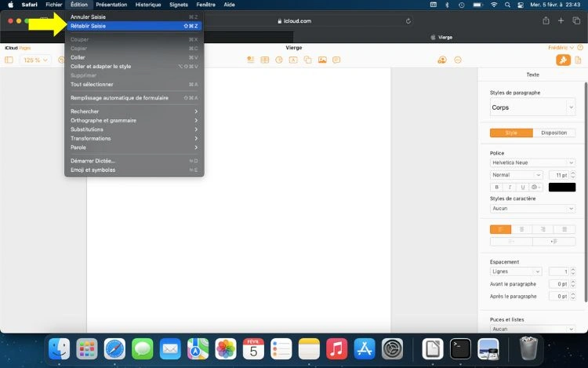Toggle bold formatting

point(496,188)
